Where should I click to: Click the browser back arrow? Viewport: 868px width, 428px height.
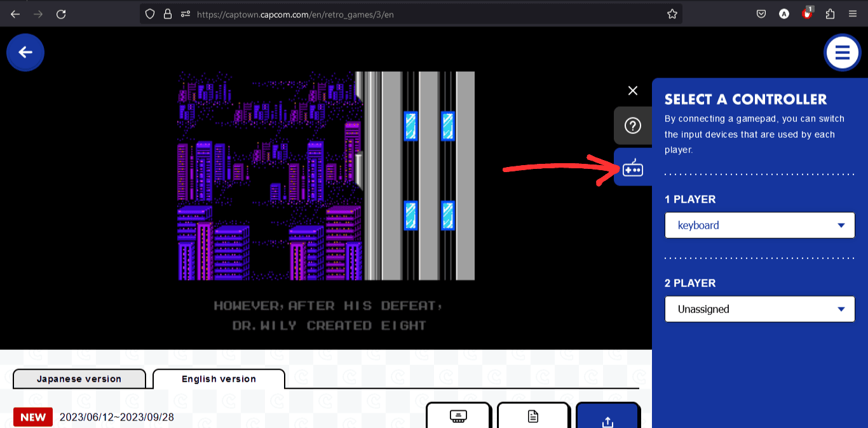tap(15, 14)
